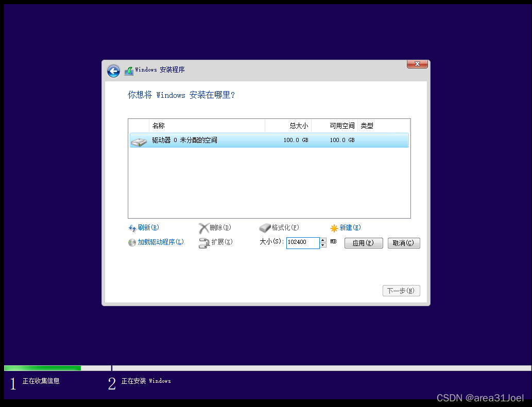Click the 扩展(X) extend link
532x407 pixels.
pyautogui.click(x=222, y=242)
